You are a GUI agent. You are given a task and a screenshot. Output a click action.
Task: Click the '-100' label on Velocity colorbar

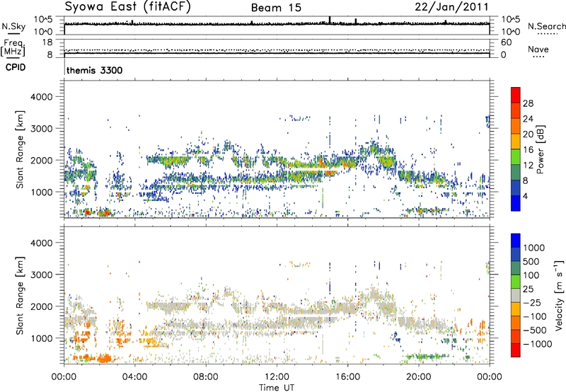(x=535, y=316)
